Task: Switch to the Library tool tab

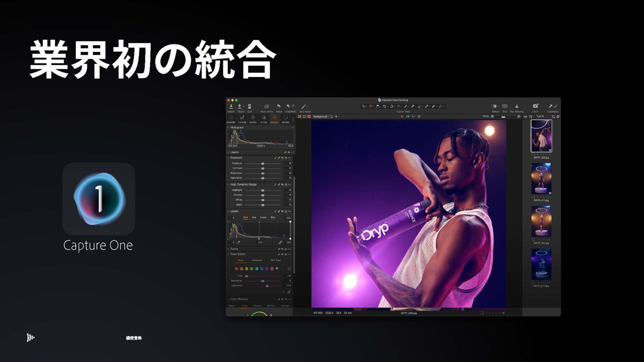Action: [x=231, y=118]
